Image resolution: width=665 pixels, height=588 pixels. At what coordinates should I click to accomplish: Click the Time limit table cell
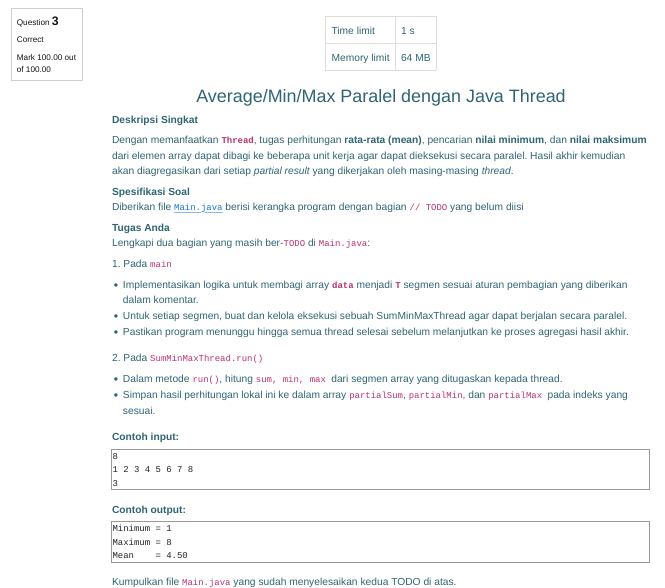click(359, 31)
